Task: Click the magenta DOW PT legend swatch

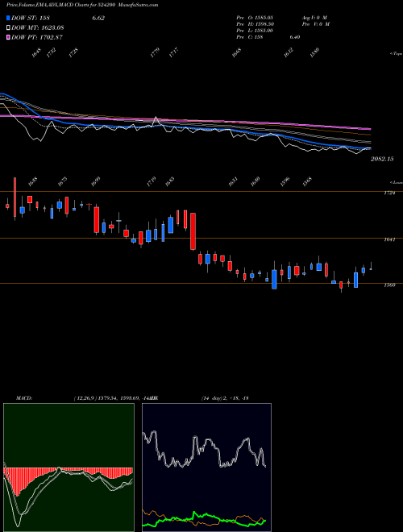Action: 8,37
